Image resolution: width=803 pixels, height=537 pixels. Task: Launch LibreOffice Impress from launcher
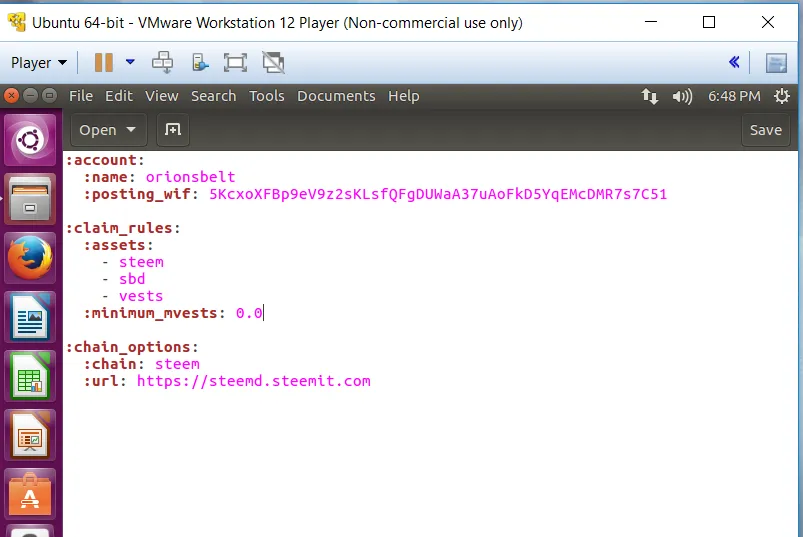(30, 435)
